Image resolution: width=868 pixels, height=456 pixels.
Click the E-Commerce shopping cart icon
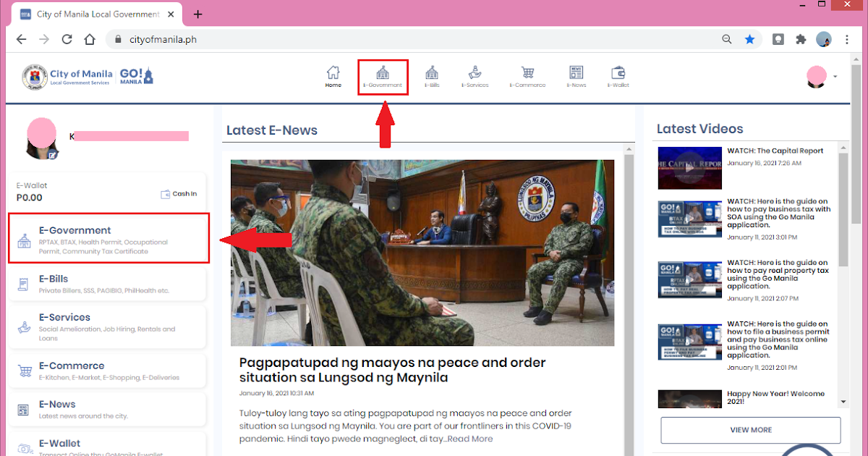[x=527, y=72]
